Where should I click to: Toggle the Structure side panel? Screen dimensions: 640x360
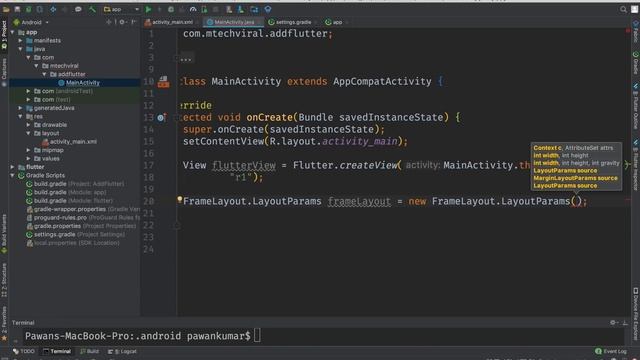4,280
